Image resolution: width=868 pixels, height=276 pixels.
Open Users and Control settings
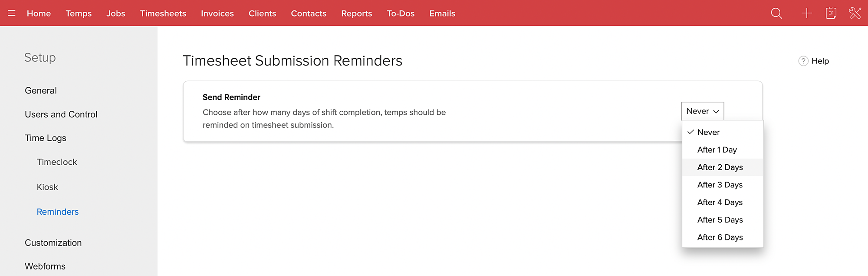[x=61, y=114]
